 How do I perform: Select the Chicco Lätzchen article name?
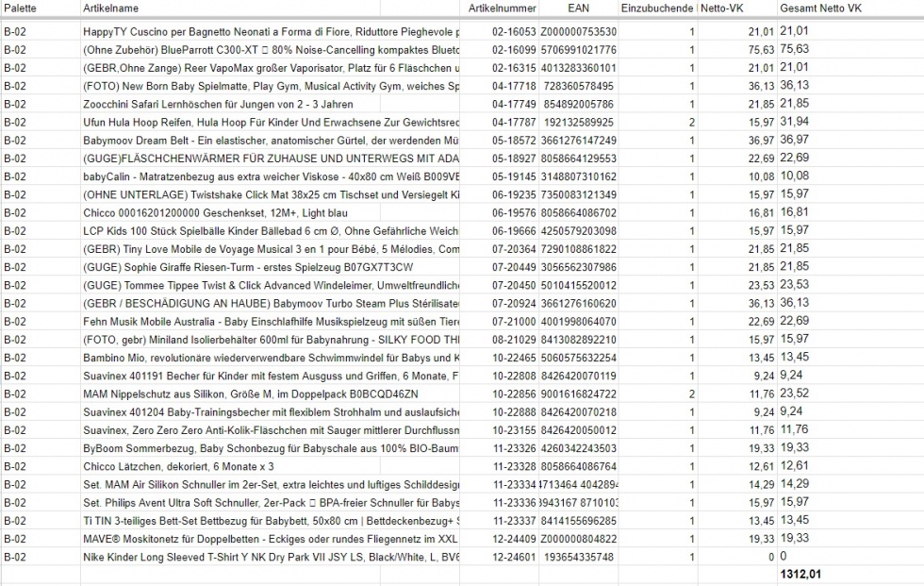pos(178,467)
